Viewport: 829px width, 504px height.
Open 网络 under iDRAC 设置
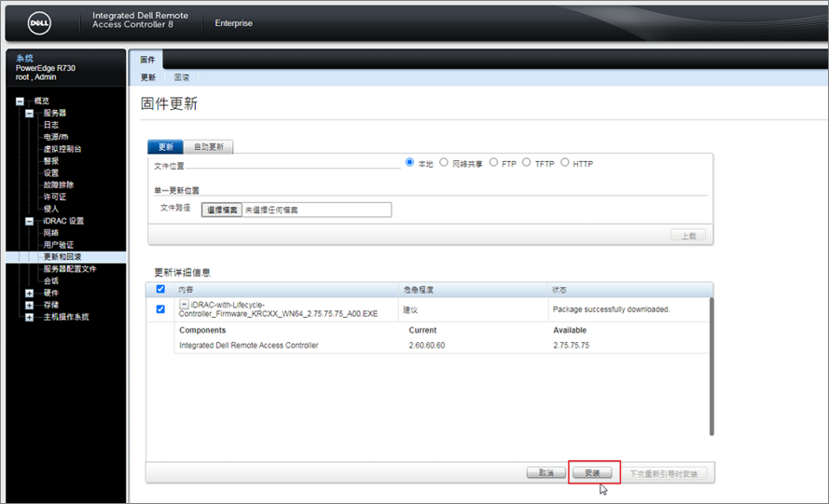tap(50, 233)
